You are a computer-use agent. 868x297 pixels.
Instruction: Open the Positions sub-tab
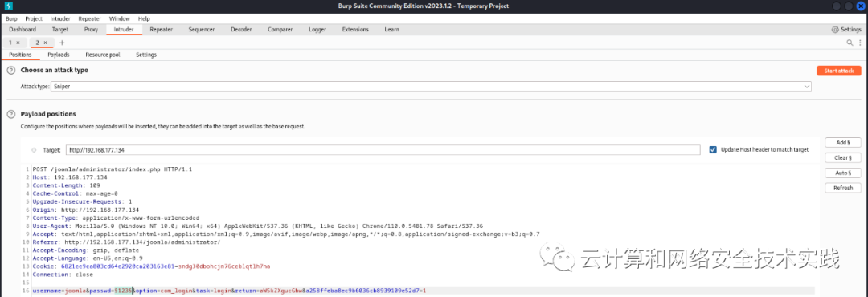pyautogui.click(x=20, y=55)
